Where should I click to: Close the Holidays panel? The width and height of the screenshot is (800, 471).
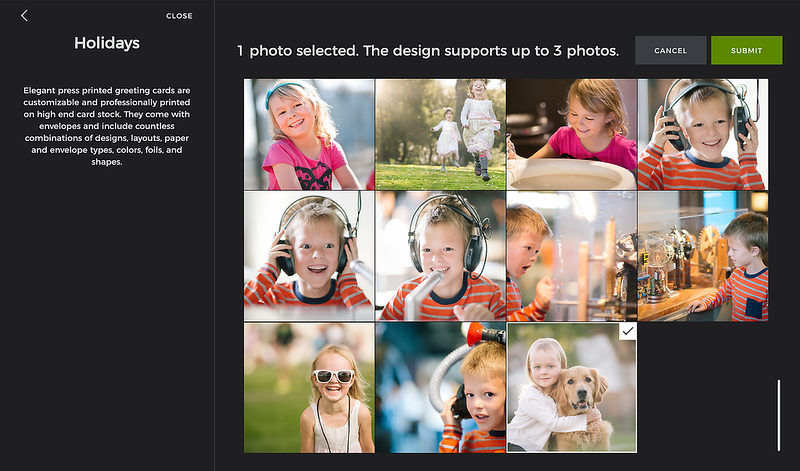click(x=179, y=16)
